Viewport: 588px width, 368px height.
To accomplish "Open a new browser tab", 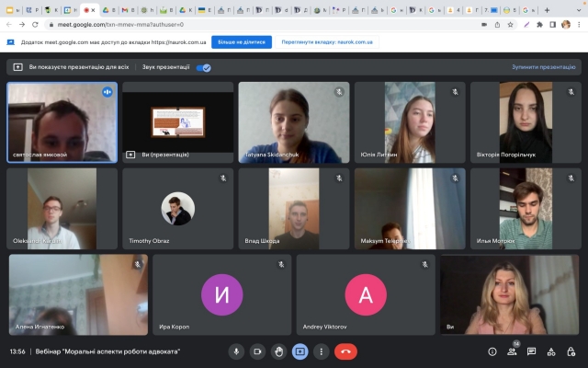I will (548, 10).
